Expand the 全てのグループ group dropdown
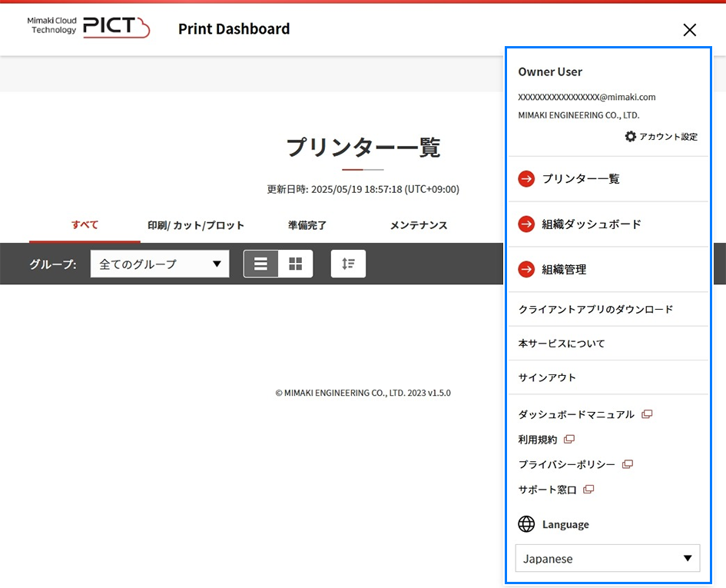This screenshot has width=726, height=588. pos(160,264)
